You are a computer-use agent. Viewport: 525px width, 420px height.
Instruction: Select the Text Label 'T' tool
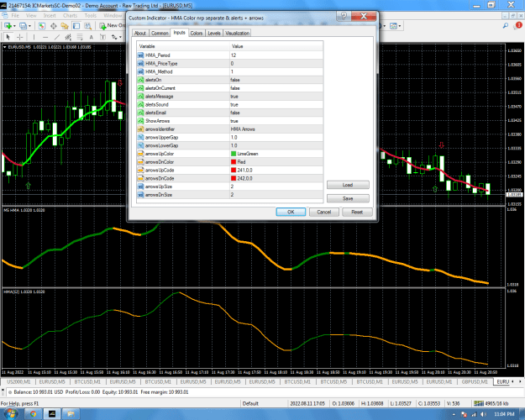(x=102, y=37)
